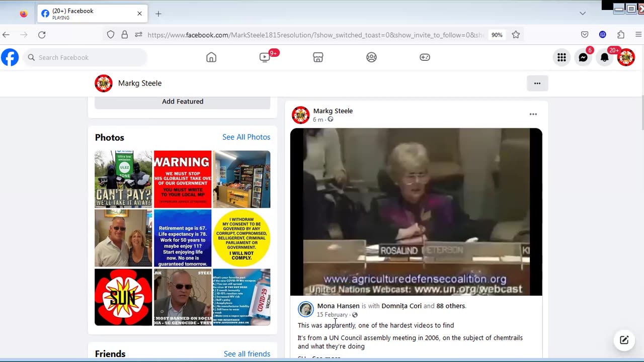
Task: Open the Firefox application hamburger menu
Action: pos(638,35)
